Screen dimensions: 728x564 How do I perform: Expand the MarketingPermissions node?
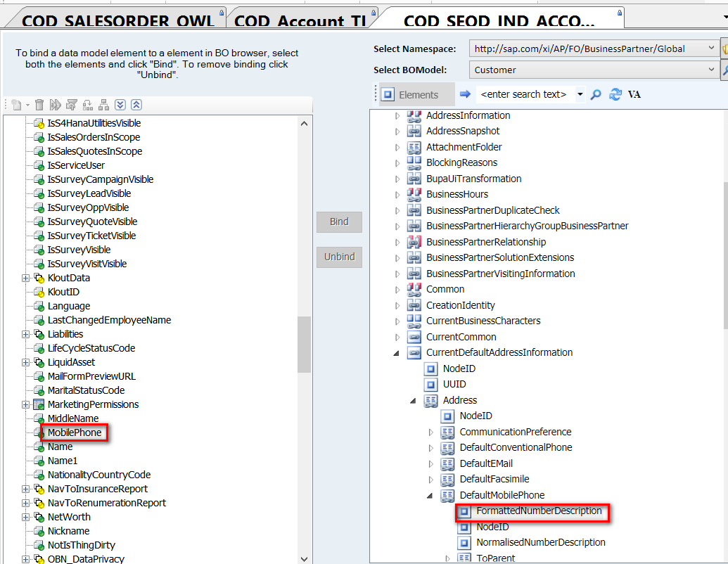(25, 405)
